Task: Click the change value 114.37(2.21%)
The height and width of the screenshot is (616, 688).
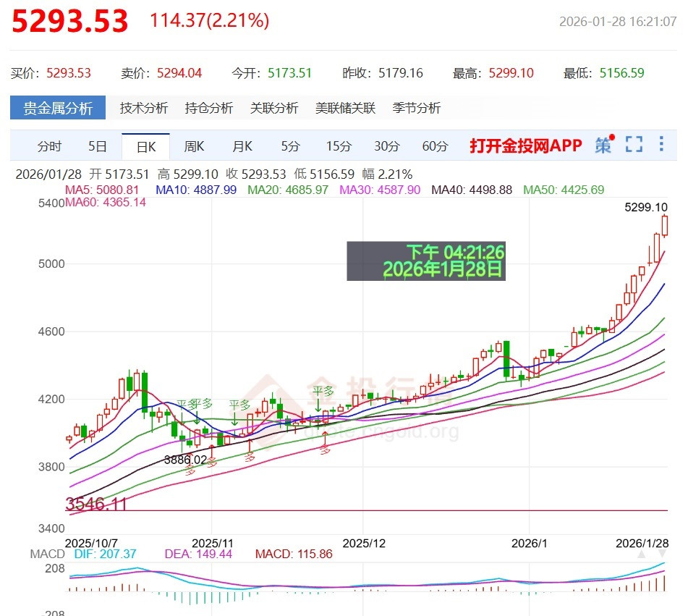Action: point(210,21)
